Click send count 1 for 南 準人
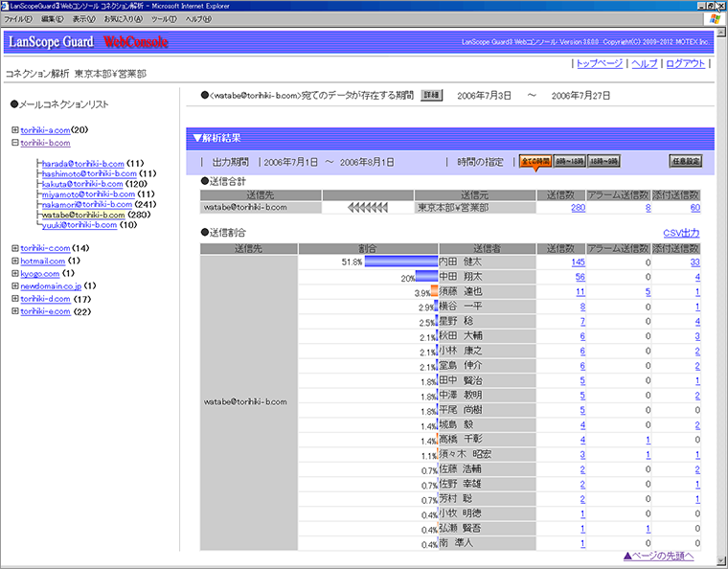The width and height of the screenshot is (728, 569). click(582, 543)
